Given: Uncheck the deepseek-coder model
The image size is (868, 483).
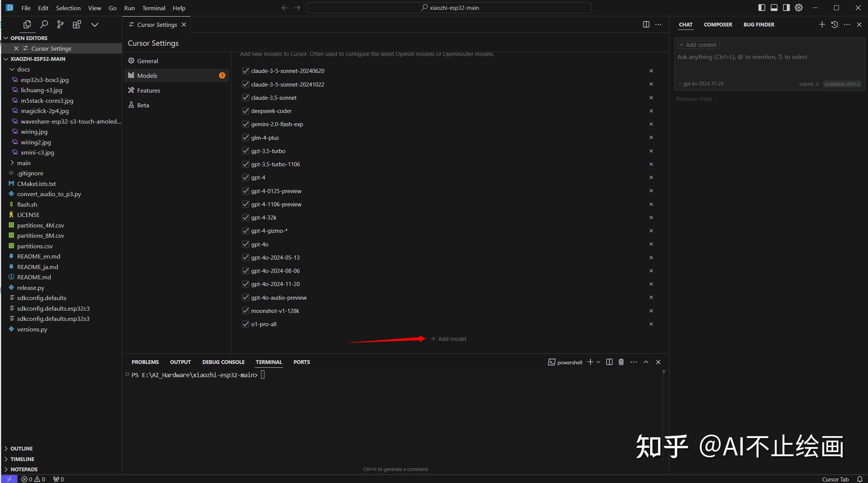Looking at the screenshot, I should point(245,111).
